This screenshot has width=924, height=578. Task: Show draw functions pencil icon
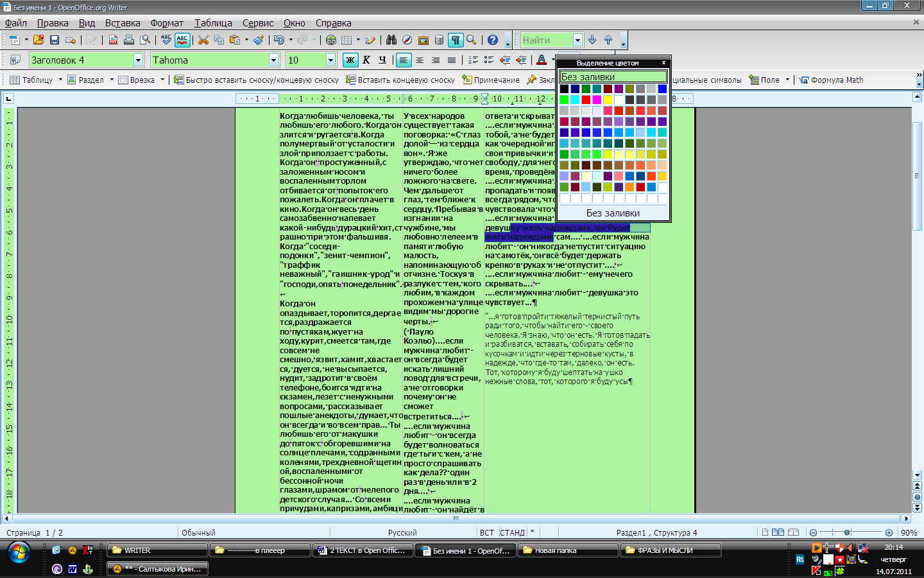[x=370, y=40]
